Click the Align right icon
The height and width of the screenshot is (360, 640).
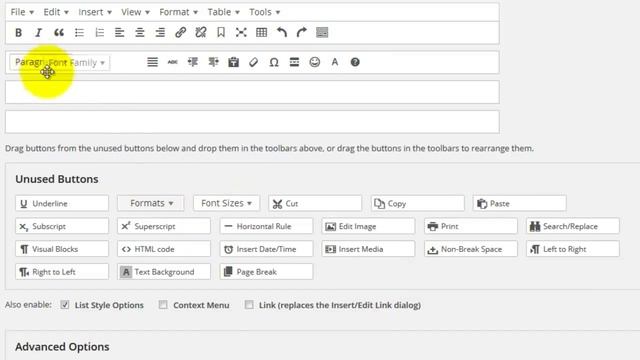click(x=160, y=33)
